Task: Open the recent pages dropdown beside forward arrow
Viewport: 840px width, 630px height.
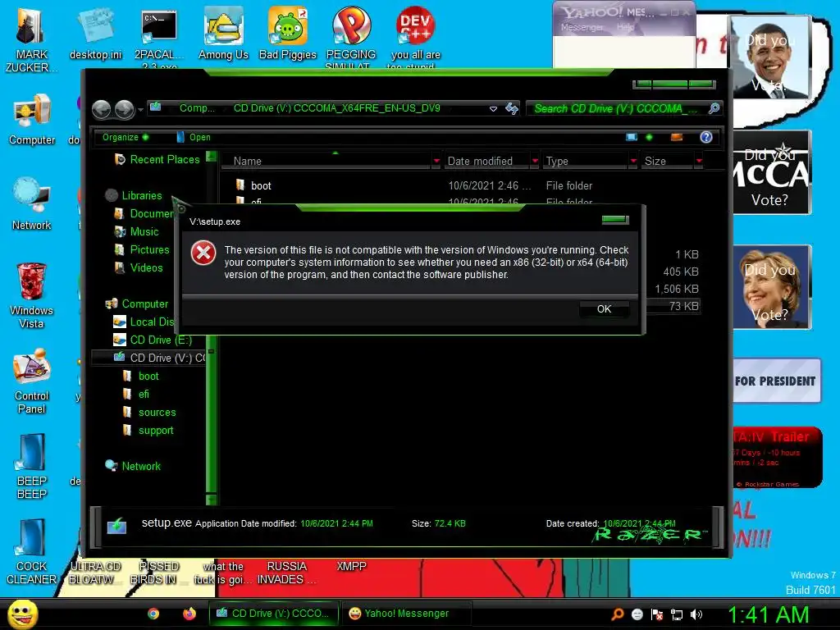Action: (140, 110)
